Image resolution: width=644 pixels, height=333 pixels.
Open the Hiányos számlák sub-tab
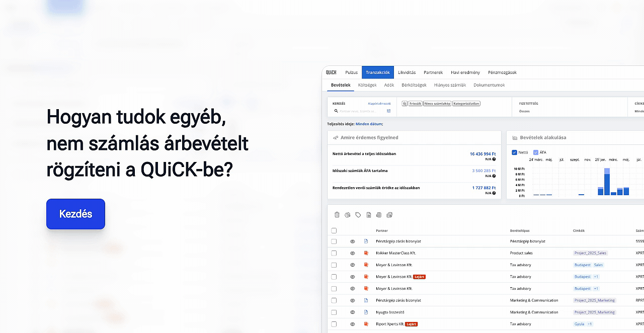tap(450, 85)
